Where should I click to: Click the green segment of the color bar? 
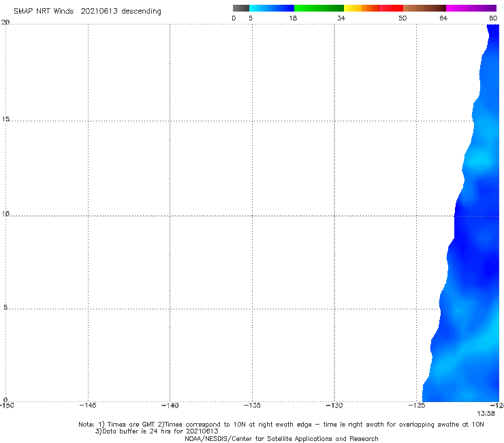pos(319,8)
